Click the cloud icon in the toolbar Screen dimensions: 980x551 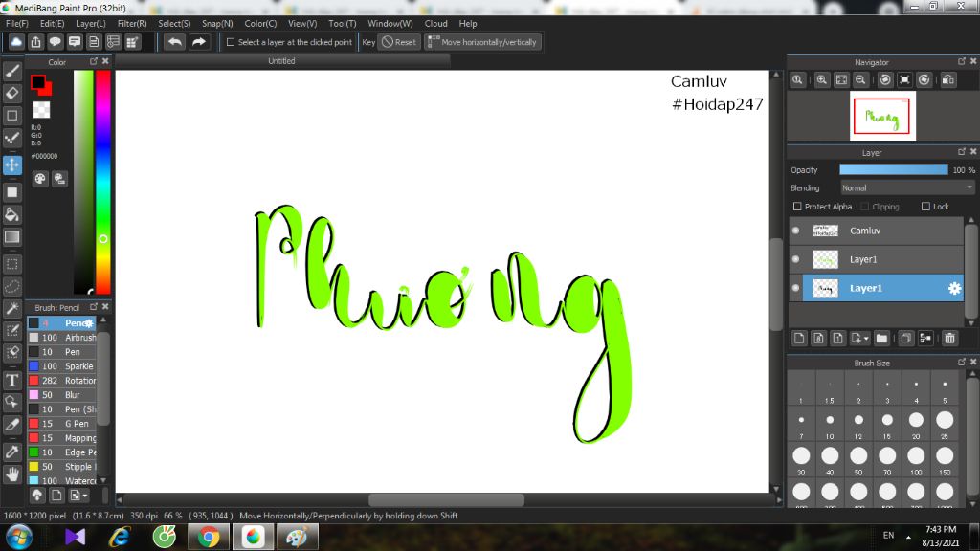(16, 42)
